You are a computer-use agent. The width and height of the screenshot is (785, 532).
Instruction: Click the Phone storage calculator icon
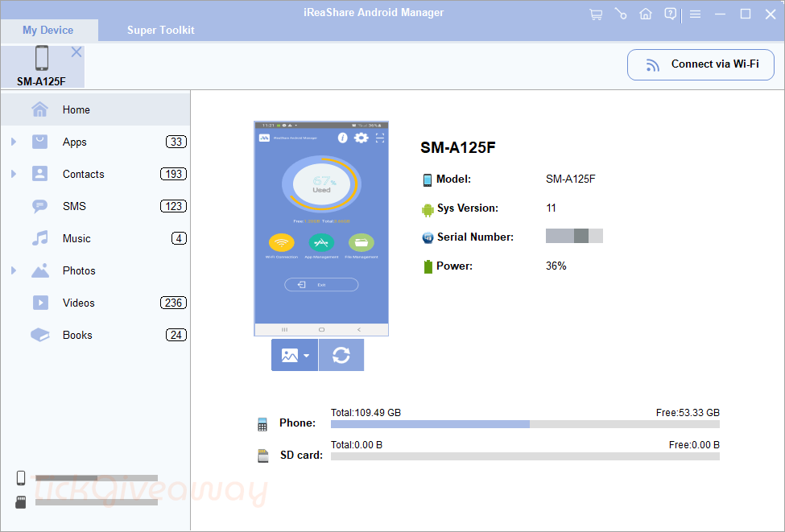[262, 424]
